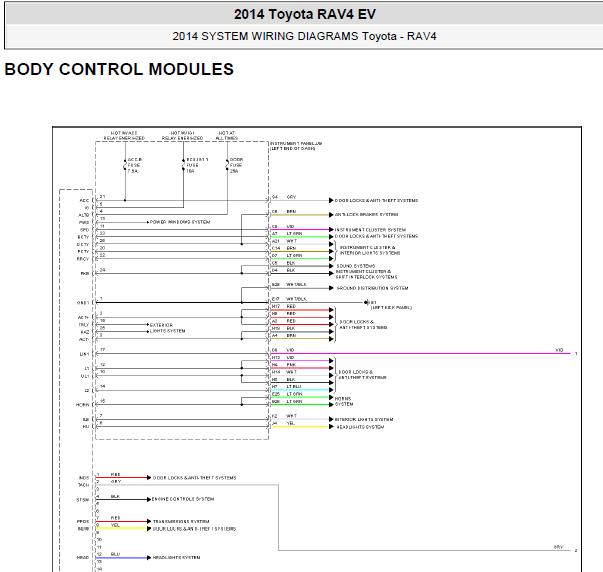
Task: Select the 'BODY CONTROL MODULES' heading
Action: point(119,69)
